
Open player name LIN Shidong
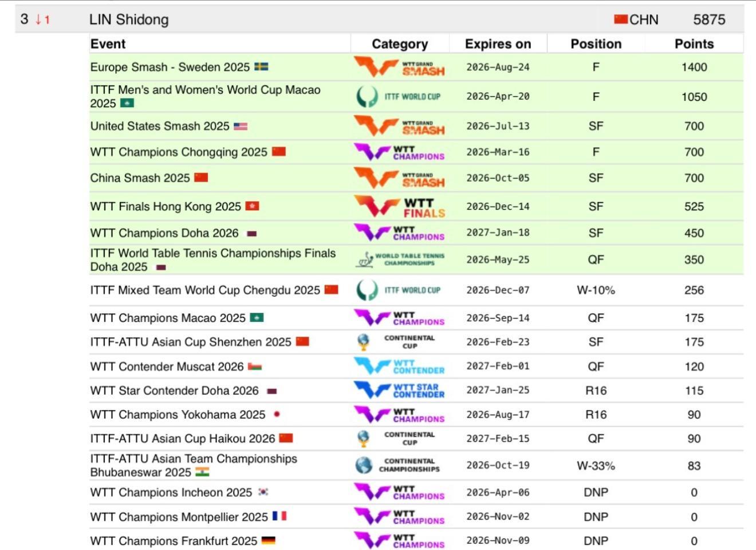click(x=129, y=19)
